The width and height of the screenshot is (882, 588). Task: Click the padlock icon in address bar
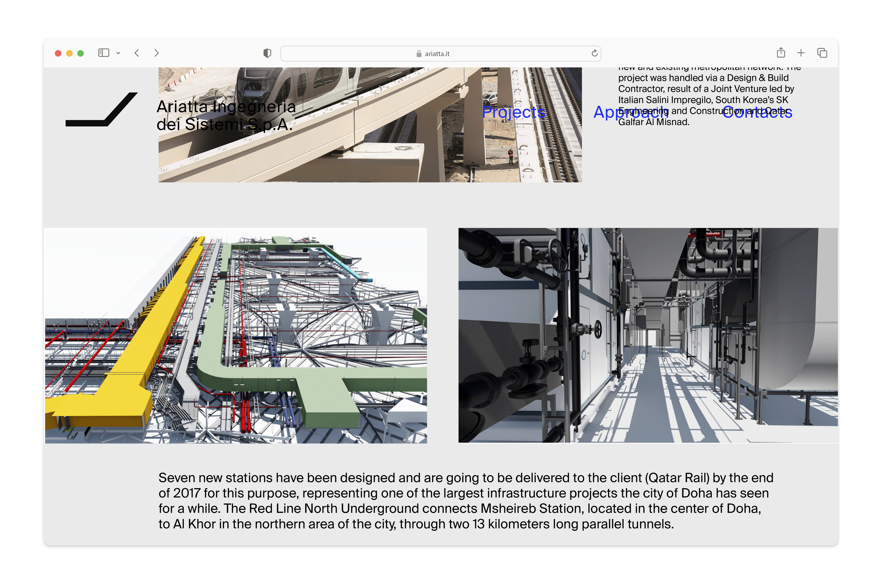tap(419, 54)
